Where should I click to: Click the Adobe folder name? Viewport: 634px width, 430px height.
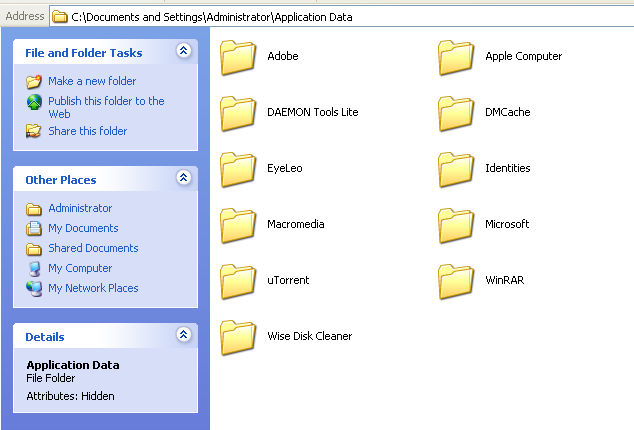283,56
